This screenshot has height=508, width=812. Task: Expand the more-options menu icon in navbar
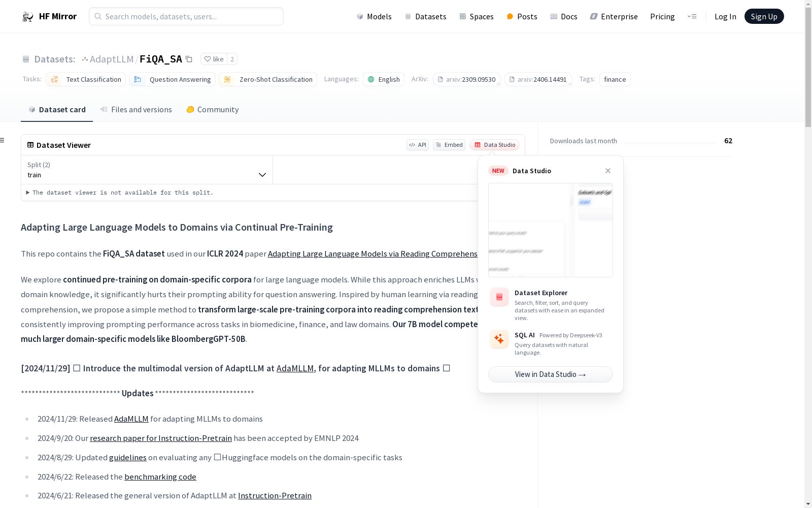692,16
